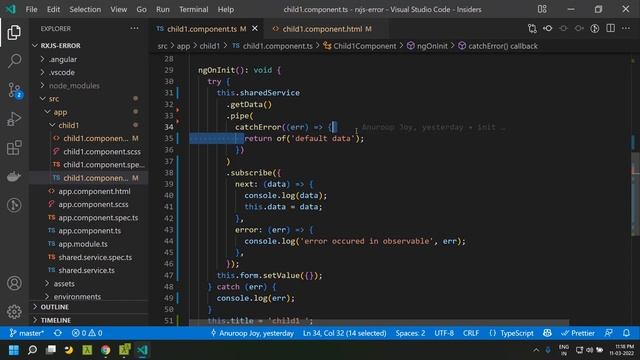Open Run and Debug view
Viewport: 640px width, 360px height.
14,119
